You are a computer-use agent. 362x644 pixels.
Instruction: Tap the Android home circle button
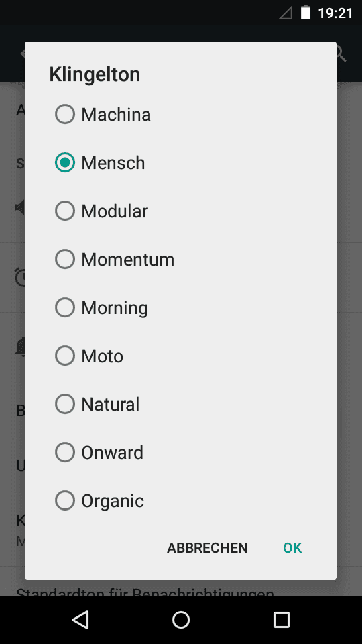[181, 619]
